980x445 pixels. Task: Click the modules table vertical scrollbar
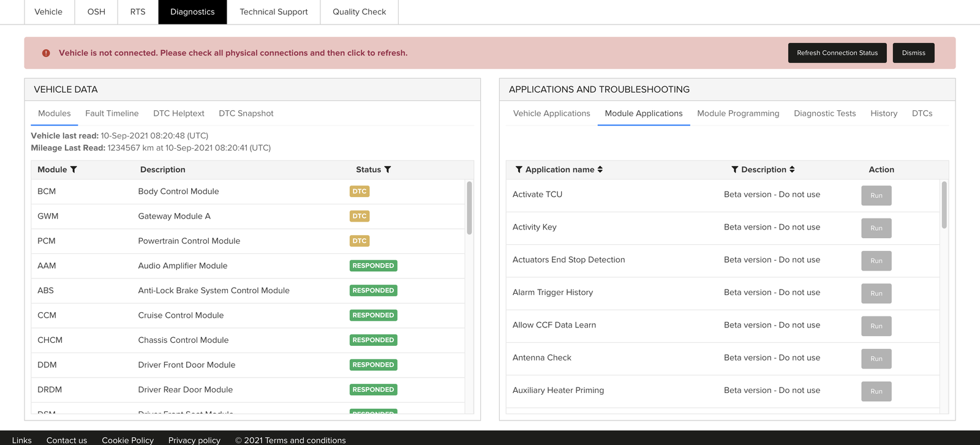tap(469, 208)
